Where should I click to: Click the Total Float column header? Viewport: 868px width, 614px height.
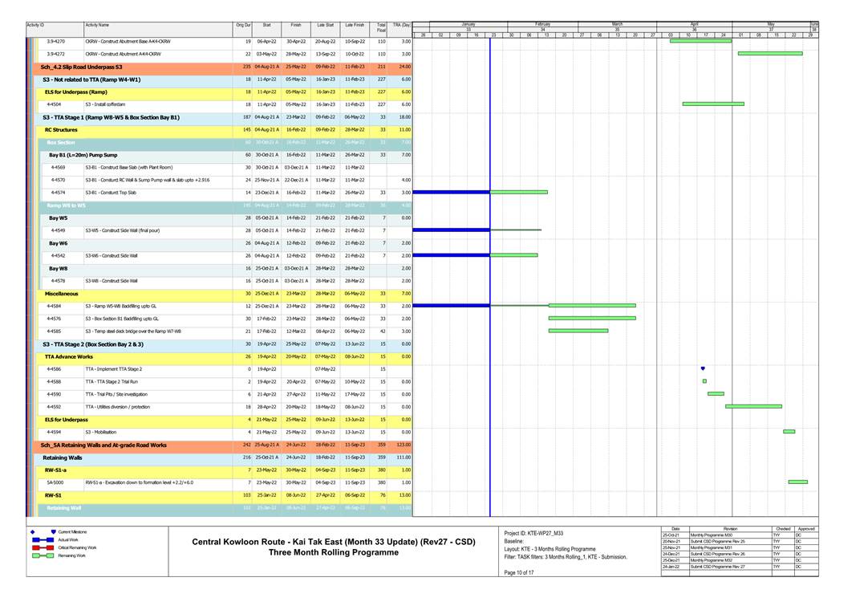pos(381,27)
